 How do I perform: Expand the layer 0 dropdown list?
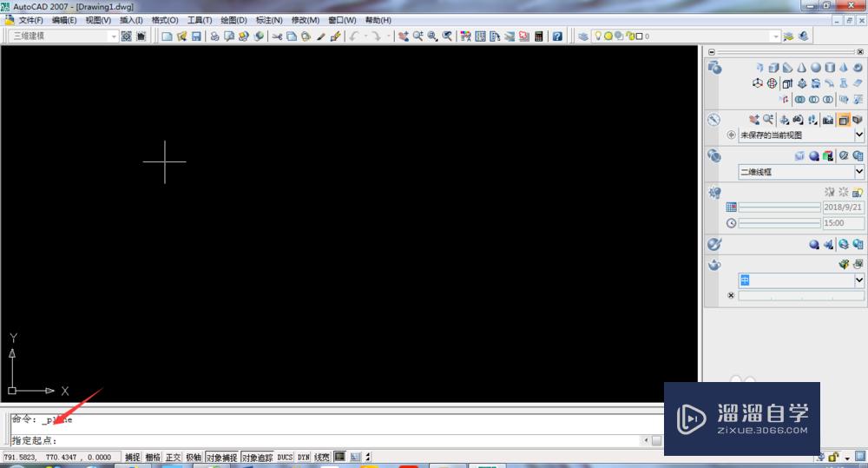(x=775, y=36)
